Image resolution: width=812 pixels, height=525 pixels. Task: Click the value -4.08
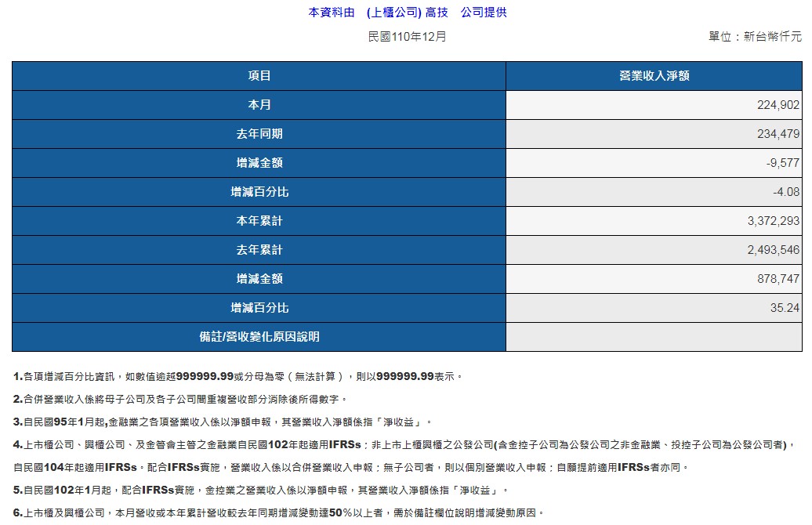point(786,192)
